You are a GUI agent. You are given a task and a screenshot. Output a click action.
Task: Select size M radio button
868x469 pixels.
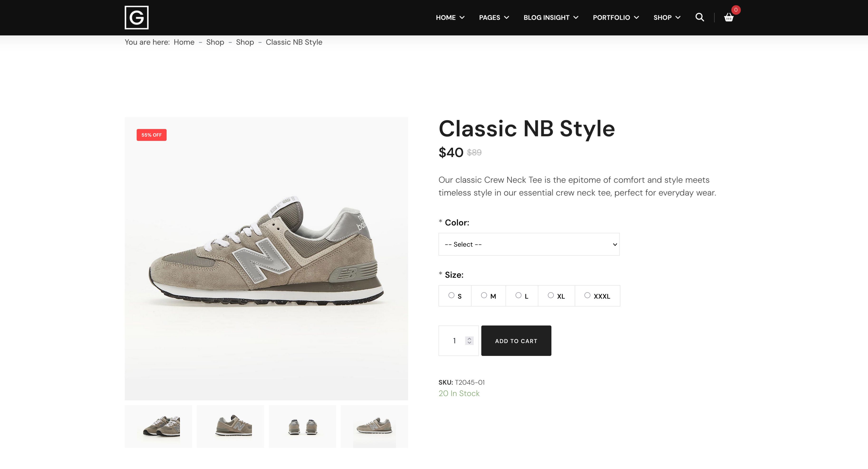[484, 295]
